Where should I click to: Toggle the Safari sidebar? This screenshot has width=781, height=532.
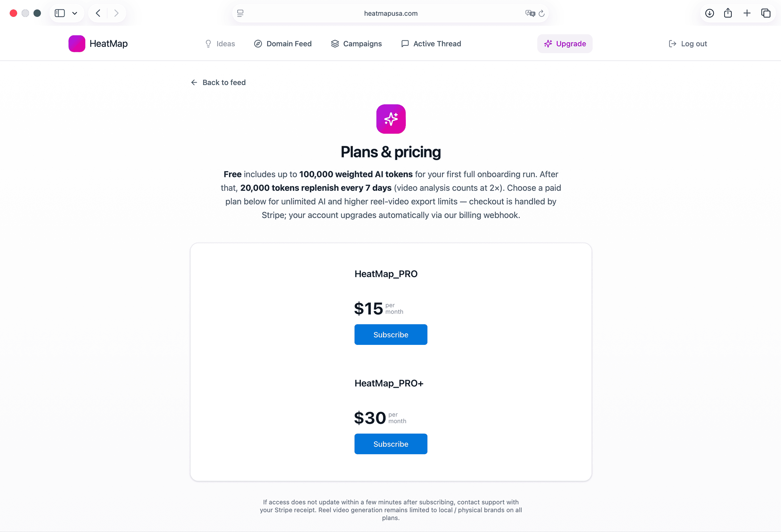pyautogui.click(x=60, y=13)
